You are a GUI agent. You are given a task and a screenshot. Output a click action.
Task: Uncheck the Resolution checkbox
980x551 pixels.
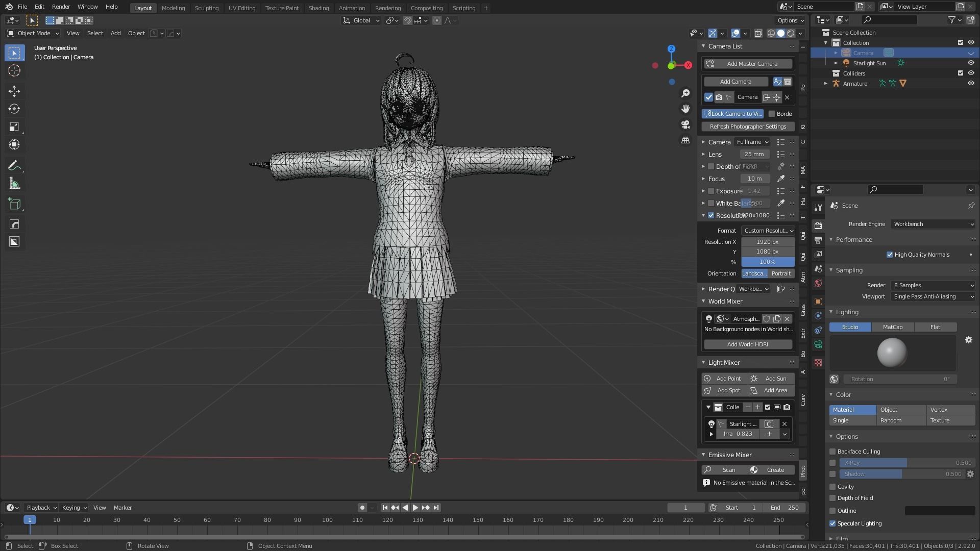711,215
